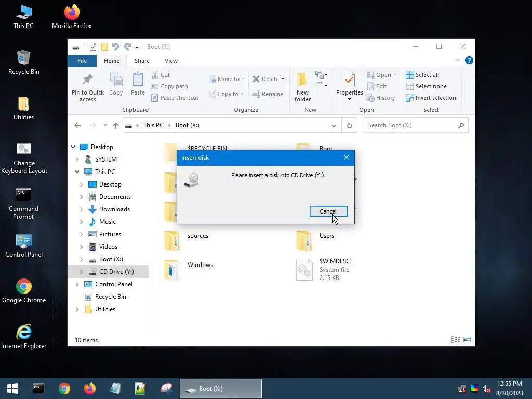
Task: Click the Cut scissors icon
Action: point(155,75)
